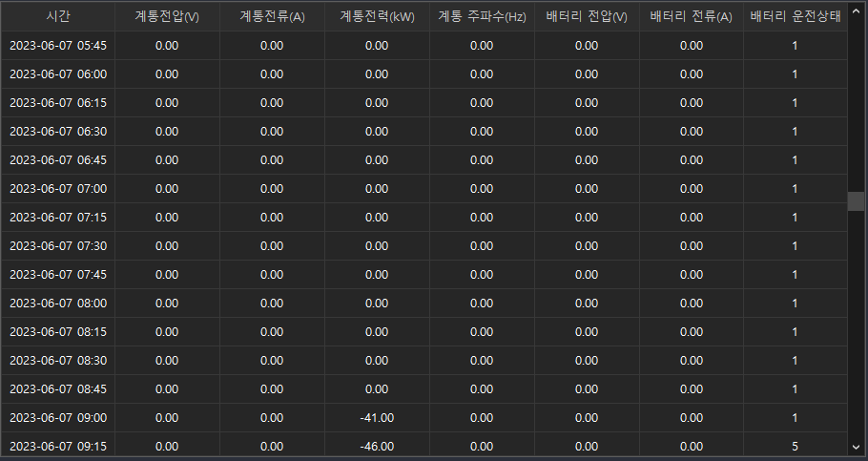Viewport: 868px width, 461px height.
Task: Click 계통전력 value in the 08:45 row
Action: [x=377, y=389]
